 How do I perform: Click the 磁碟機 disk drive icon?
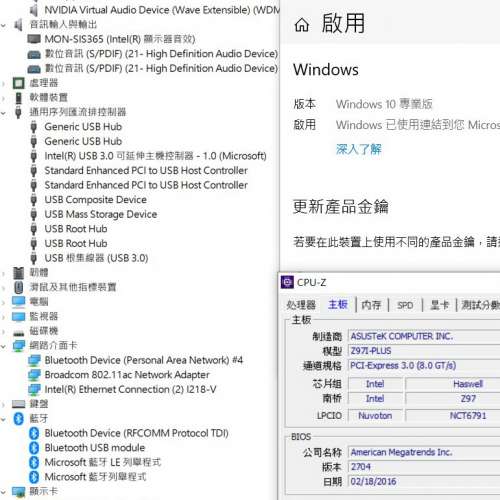pos(18,333)
